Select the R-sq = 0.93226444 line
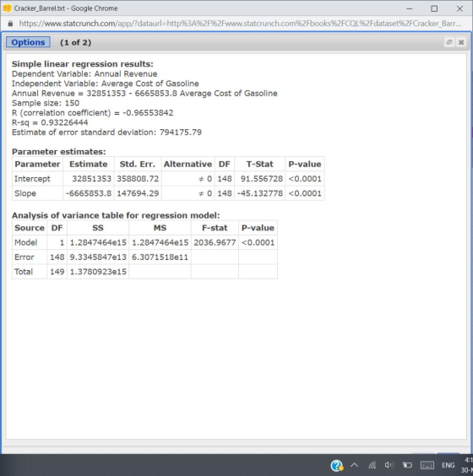 [x=50, y=122]
